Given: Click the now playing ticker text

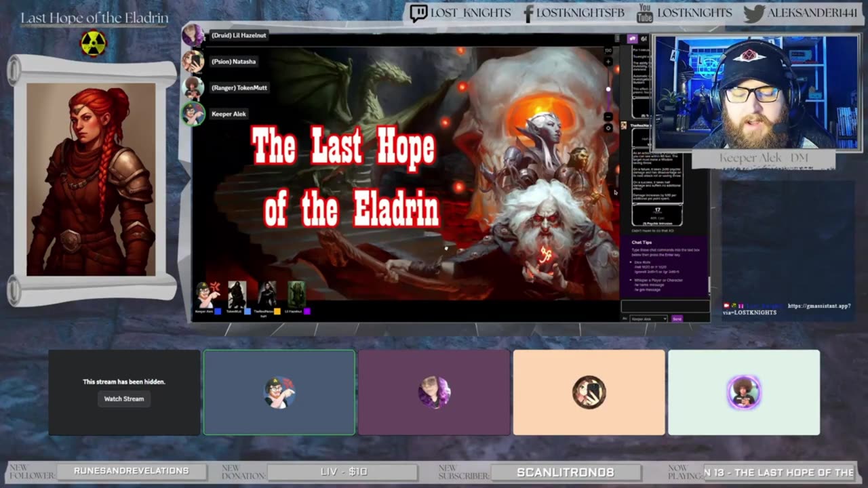Looking at the screenshot, I should tap(779, 472).
